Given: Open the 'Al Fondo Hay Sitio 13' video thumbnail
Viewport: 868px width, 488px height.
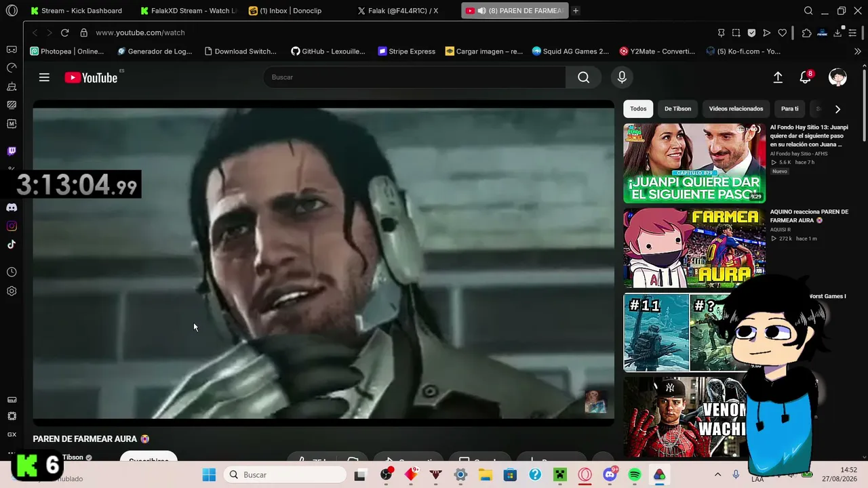Looking at the screenshot, I should (x=694, y=163).
